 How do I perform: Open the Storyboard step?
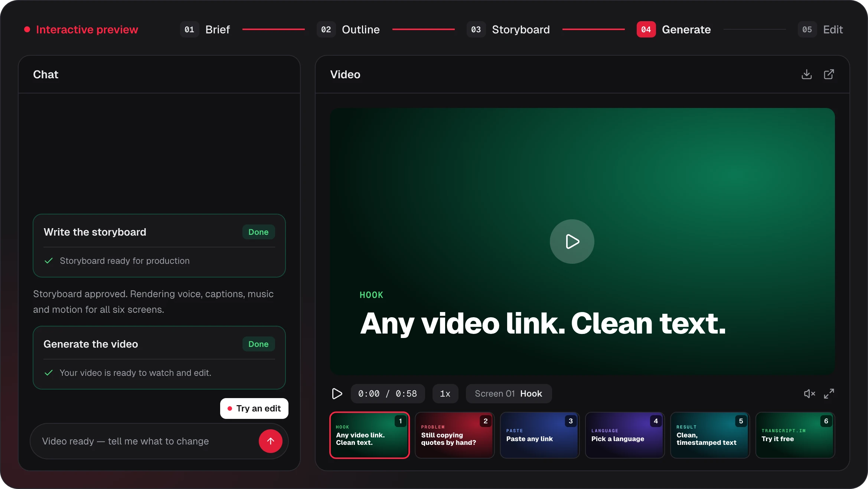(x=508, y=29)
